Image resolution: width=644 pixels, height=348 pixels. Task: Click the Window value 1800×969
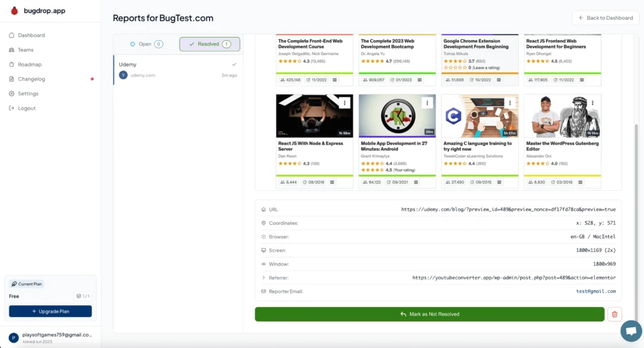point(604,264)
